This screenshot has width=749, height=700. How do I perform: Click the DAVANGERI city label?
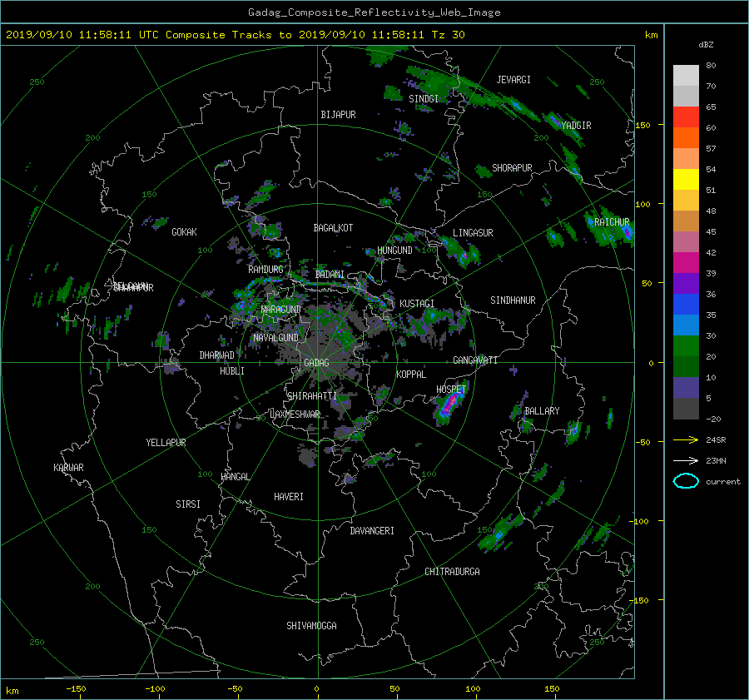click(x=372, y=531)
